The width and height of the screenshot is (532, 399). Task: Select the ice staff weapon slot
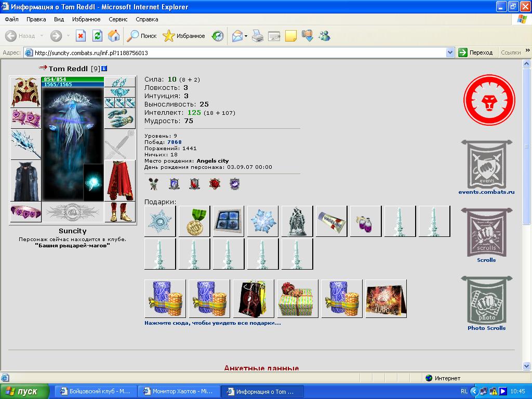click(x=25, y=144)
